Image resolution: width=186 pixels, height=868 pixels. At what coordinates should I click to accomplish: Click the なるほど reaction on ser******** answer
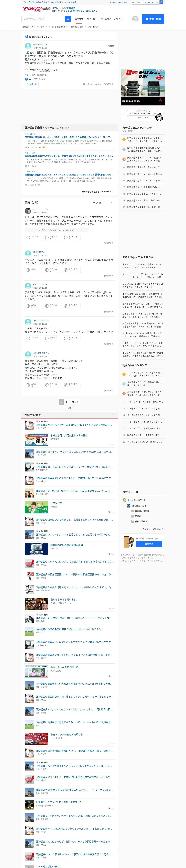33,238
